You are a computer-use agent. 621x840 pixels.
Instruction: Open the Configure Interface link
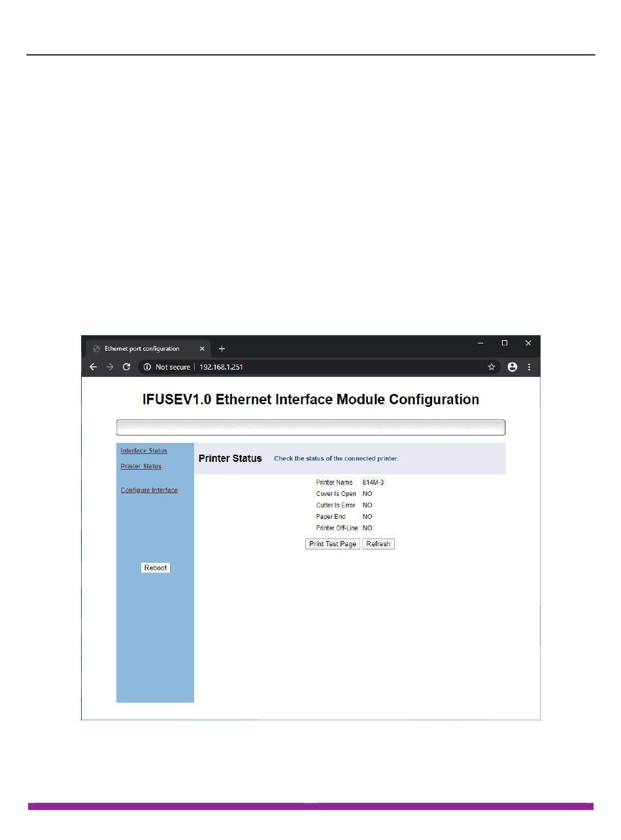(149, 490)
